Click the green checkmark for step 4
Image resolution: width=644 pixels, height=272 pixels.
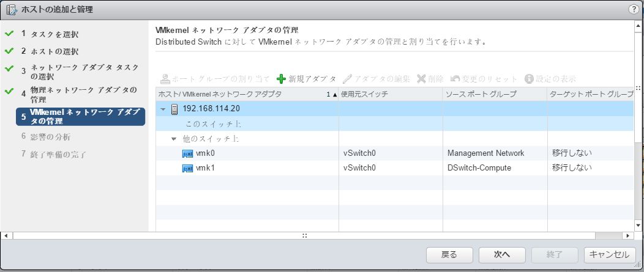pyautogui.click(x=9, y=91)
